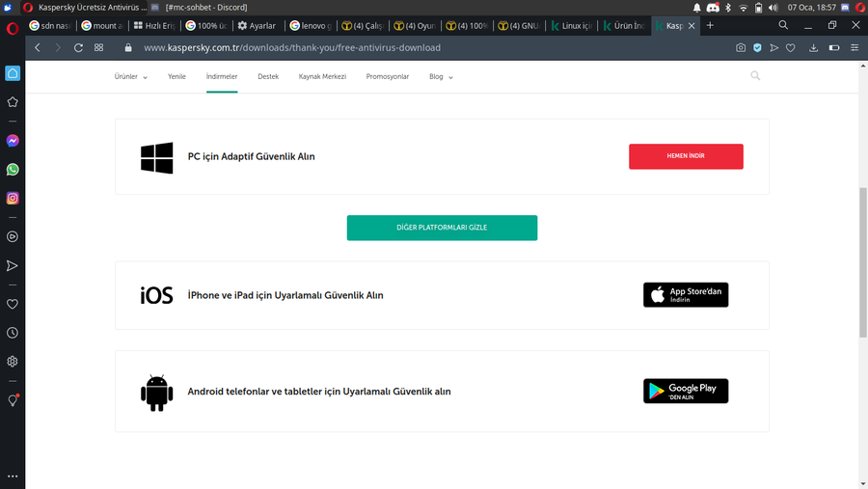Switch to the Linux için tab
The width and height of the screenshot is (868, 489).
(x=572, y=25)
